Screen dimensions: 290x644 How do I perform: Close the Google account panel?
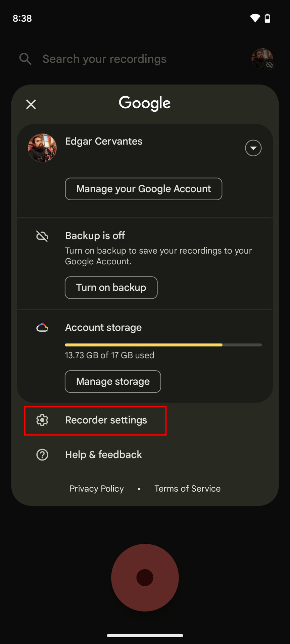click(x=31, y=104)
